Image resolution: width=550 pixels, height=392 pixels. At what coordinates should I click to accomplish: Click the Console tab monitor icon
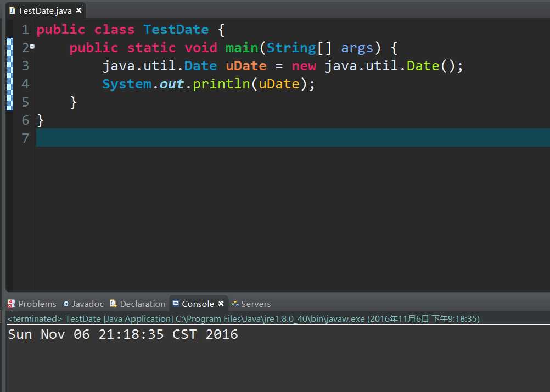click(x=176, y=303)
